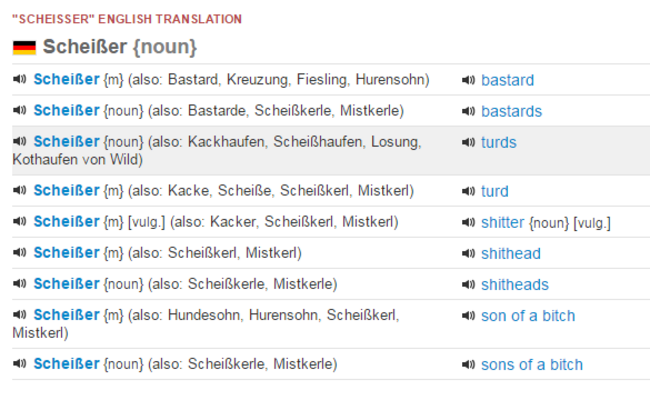Image resolution: width=650 pixels, height=400 pixels.
Task: Open the "shitter" translation link
Action: 502,223
